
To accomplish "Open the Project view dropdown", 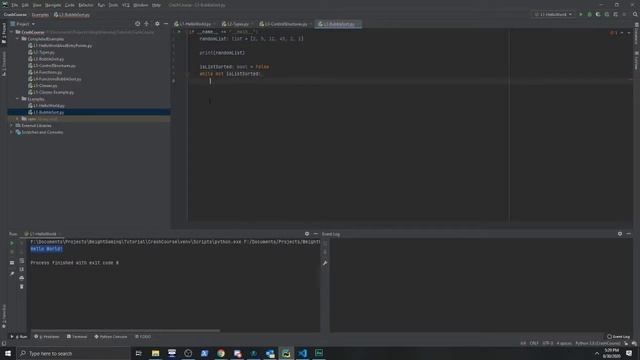I will pyautogui.click(x=22, y=24).
